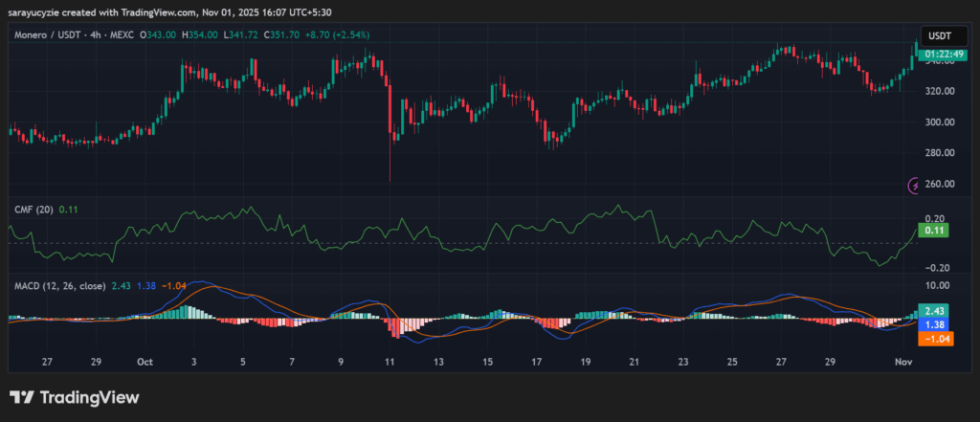Click the TradingView logo icon

23,397
